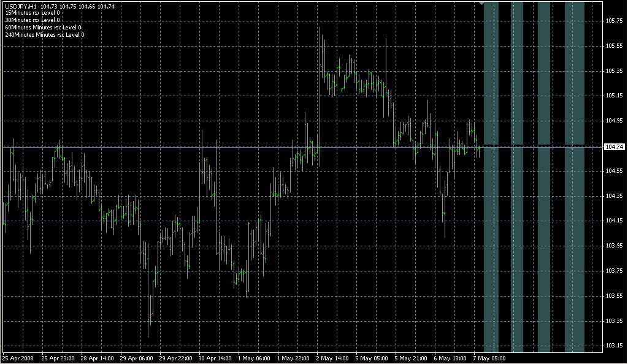Click the 104.95 price scale label
This screenshot has height=364, width=628.
pyautogui.click(x=615, y=121)
